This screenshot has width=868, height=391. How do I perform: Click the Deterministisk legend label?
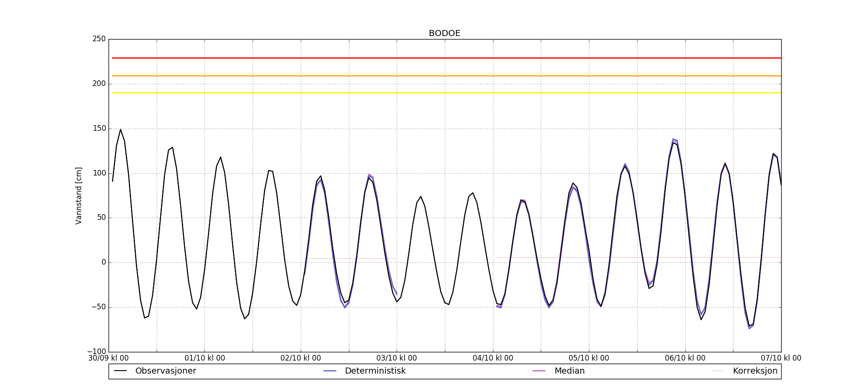coord(375,371)
